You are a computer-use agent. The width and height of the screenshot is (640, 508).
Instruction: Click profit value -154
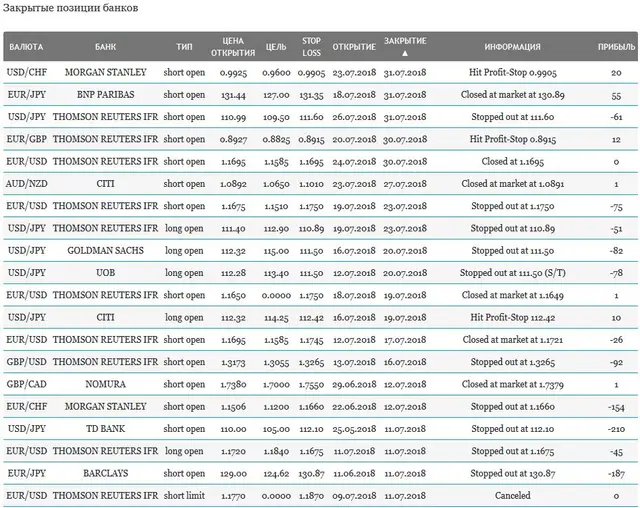(x=616, y=407)
